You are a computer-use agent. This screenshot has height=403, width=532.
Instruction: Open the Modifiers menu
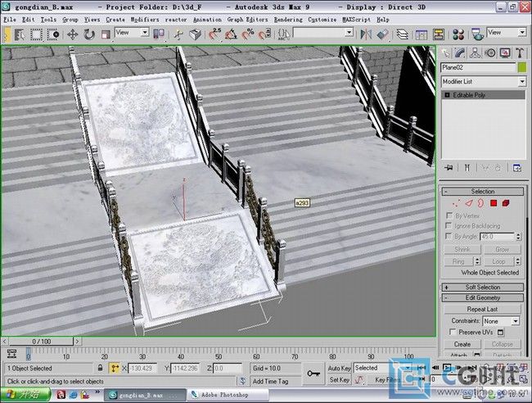pyautogui.click(x=145, y=20)
